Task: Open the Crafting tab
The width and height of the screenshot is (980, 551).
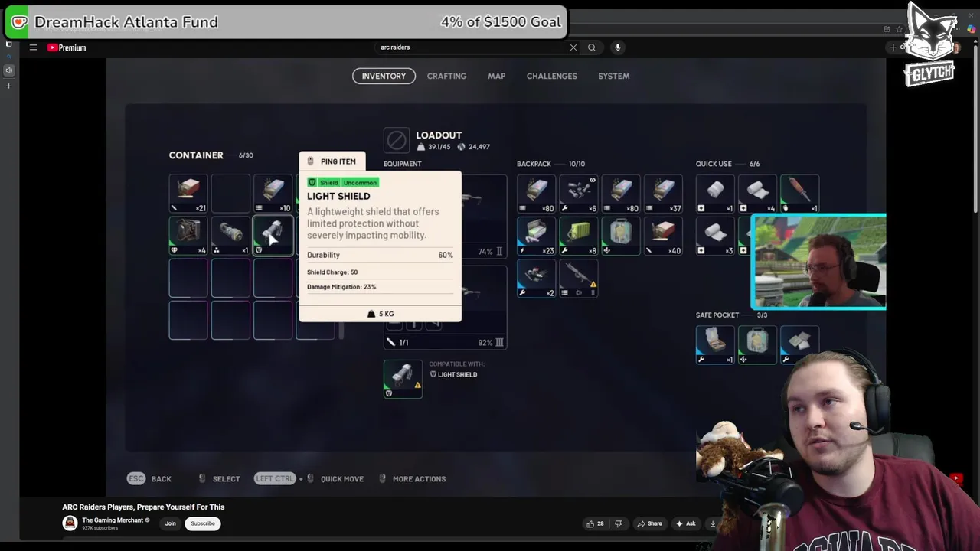Action: 446,76
